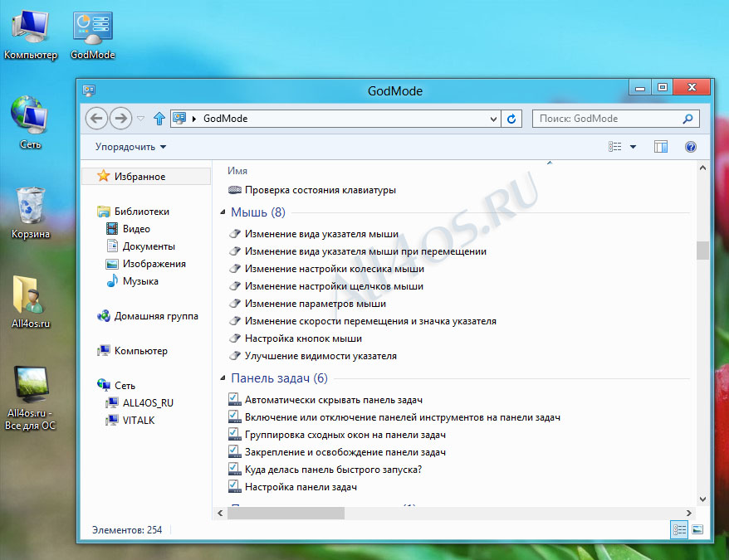Click the horizontal scrollbar thumb
The image size is (729, 560).
286,513
